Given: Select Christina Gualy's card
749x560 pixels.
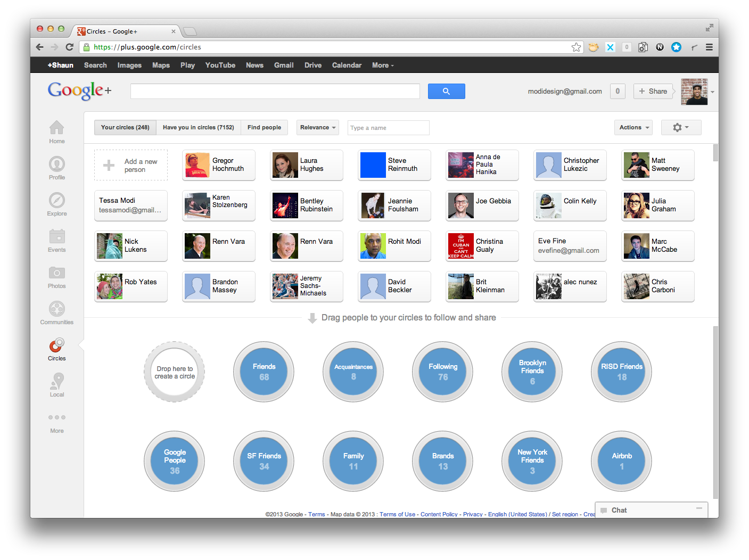Looking at the screenshot, I should (x=482, y=246).
